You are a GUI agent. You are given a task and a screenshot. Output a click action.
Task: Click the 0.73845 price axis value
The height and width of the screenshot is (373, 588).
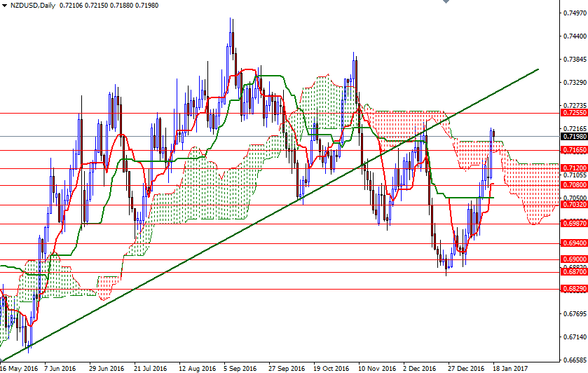pos(575,60)
